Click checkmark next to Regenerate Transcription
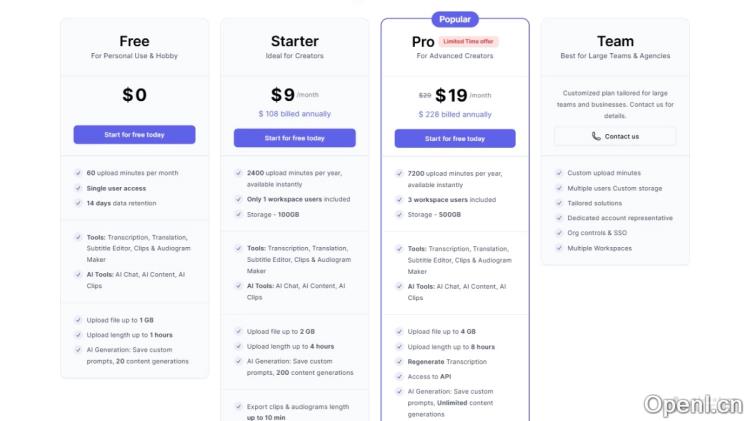 [x=399, y=361]
